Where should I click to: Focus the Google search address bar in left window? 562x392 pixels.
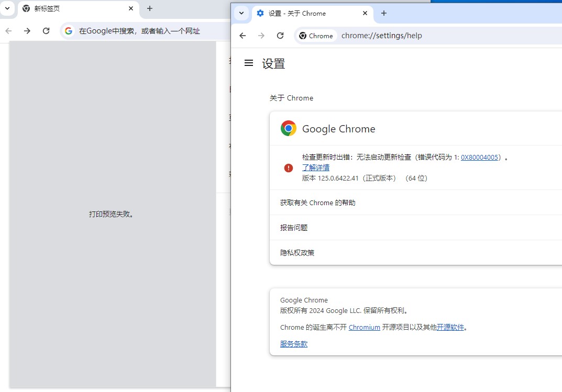(x=145, y=31)
